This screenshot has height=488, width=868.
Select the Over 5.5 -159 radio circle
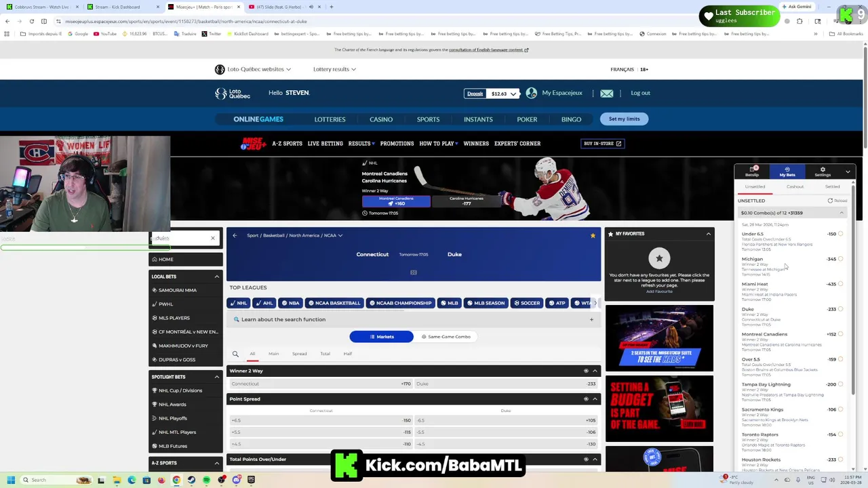point(841,359)
